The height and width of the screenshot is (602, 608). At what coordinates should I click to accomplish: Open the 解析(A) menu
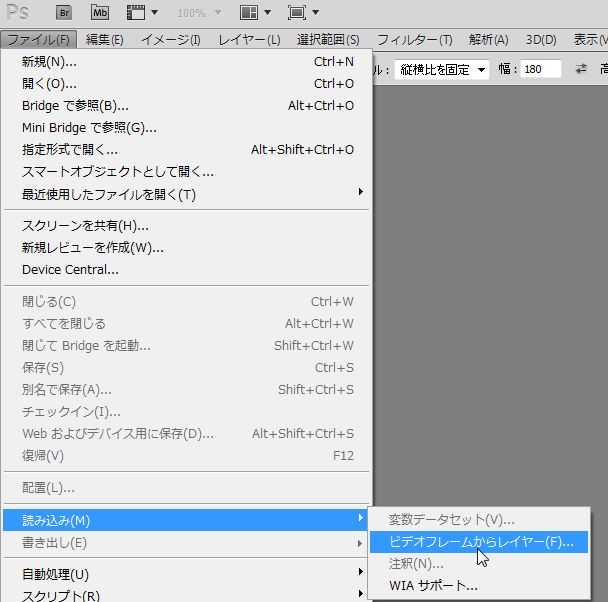click(488, 40)
